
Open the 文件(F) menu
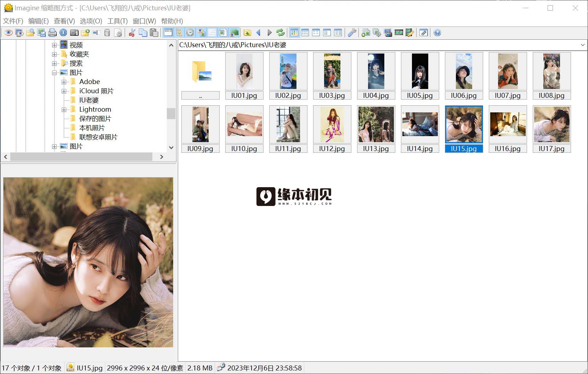coord(13,21)
